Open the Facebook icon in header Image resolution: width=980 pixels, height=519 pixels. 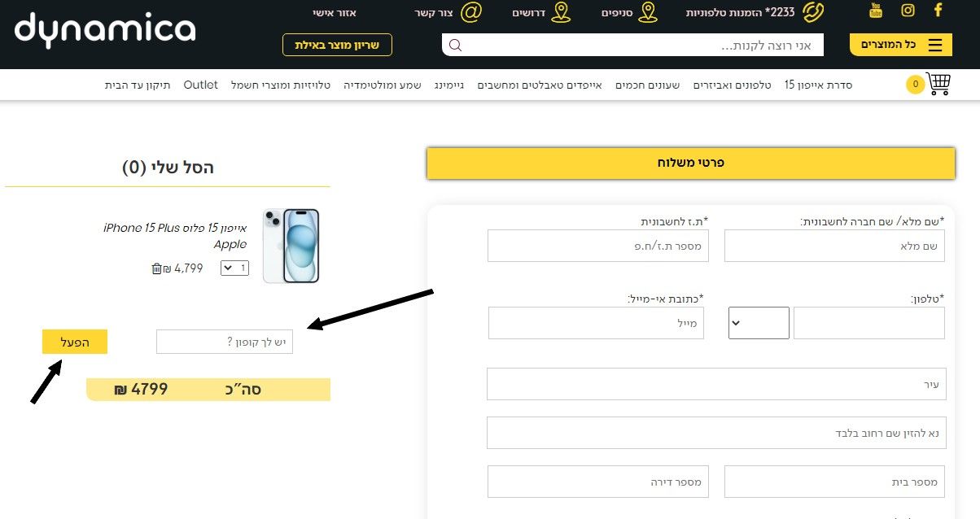coord(938,11)
